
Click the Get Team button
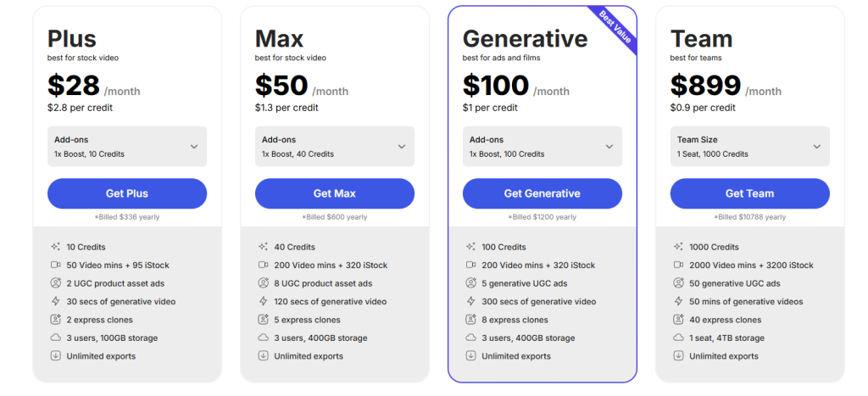[x=750, y=193]
